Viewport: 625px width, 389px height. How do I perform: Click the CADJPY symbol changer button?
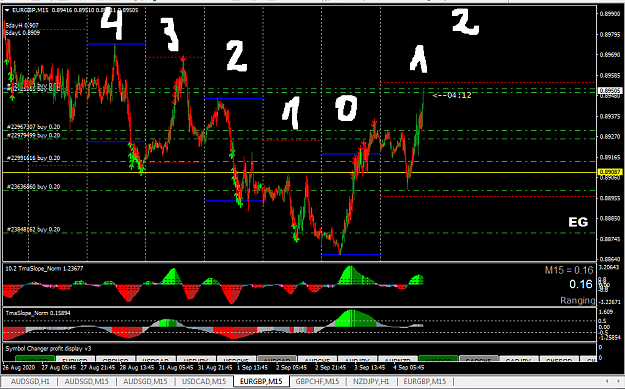[519, 359]
